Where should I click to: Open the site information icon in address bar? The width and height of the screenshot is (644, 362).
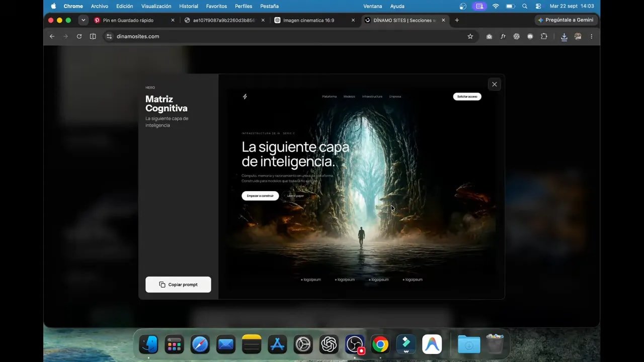[109, 36]
